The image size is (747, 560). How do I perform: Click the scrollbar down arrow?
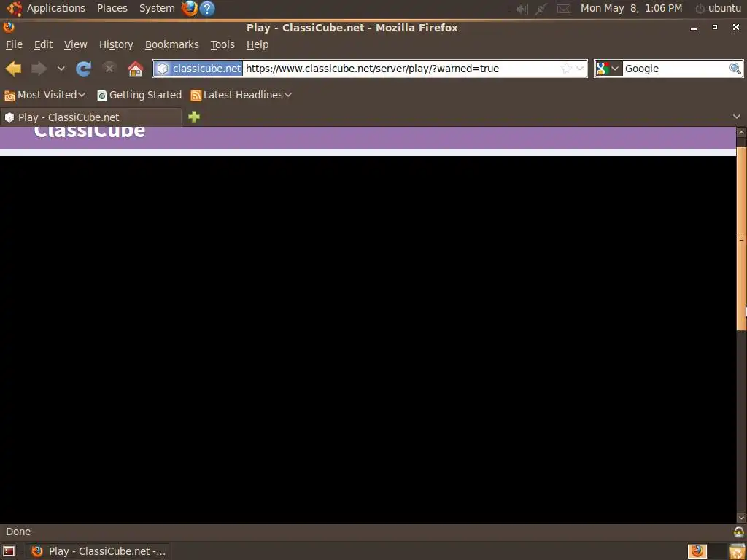click(741, 518)
